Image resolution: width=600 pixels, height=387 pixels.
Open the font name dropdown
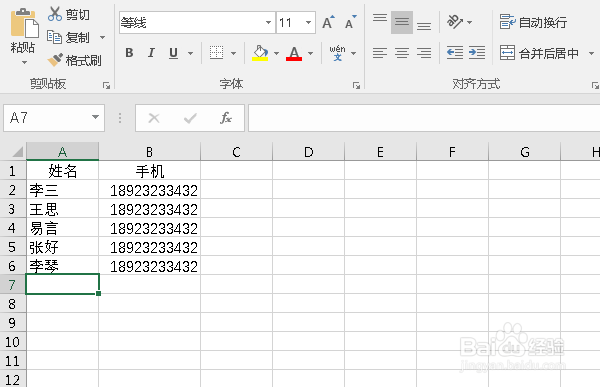[268, 23]
